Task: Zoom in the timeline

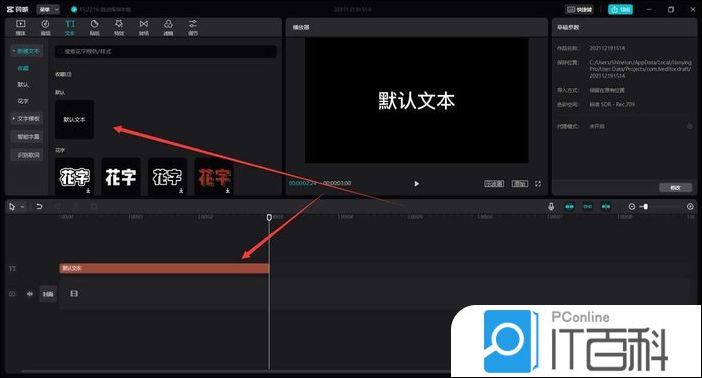Action: 690,206
